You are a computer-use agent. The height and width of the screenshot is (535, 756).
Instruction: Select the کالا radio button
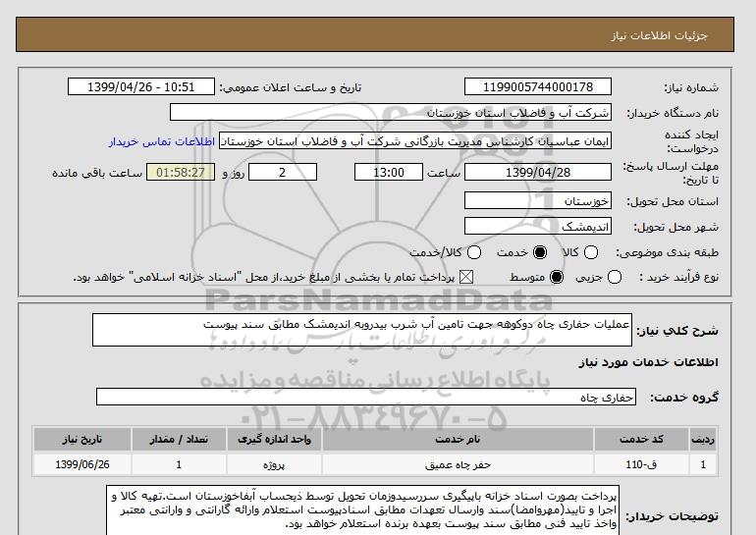tap(591, 252)
